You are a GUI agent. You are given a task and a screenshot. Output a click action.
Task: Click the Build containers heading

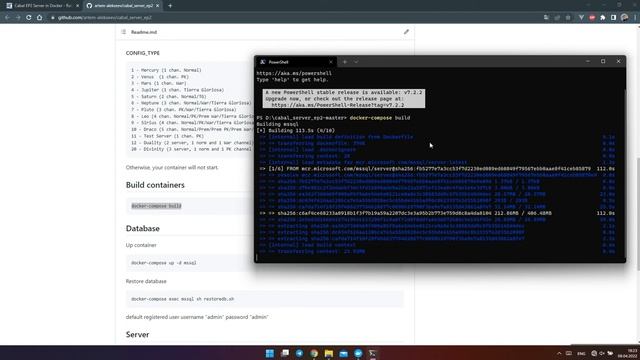click(155, 185)
